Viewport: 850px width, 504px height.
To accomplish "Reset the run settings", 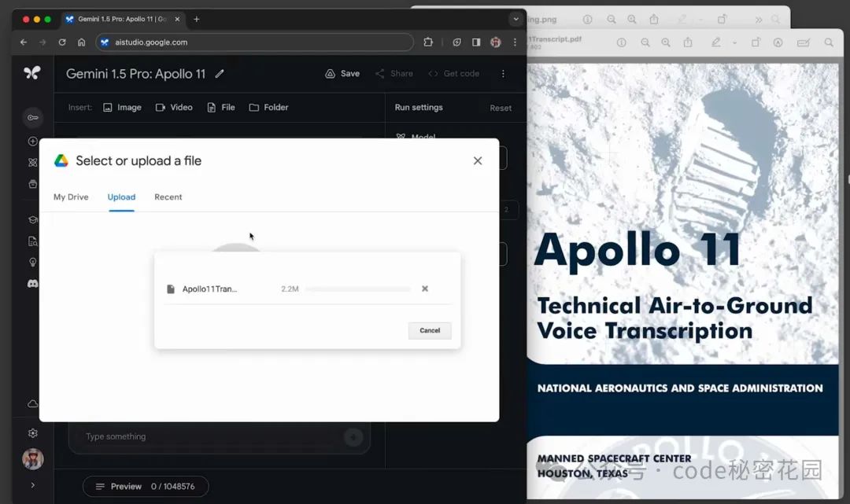I will [x=501, y=108].
